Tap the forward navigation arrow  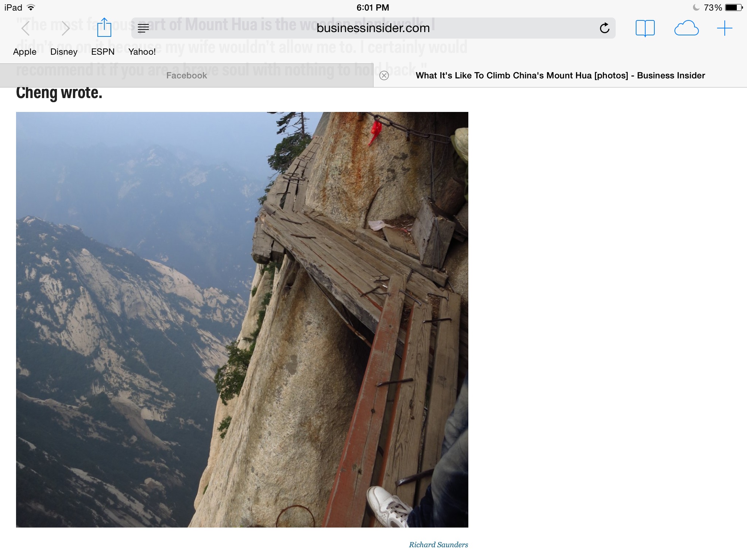pyautogui.click(x=65, y=28)
